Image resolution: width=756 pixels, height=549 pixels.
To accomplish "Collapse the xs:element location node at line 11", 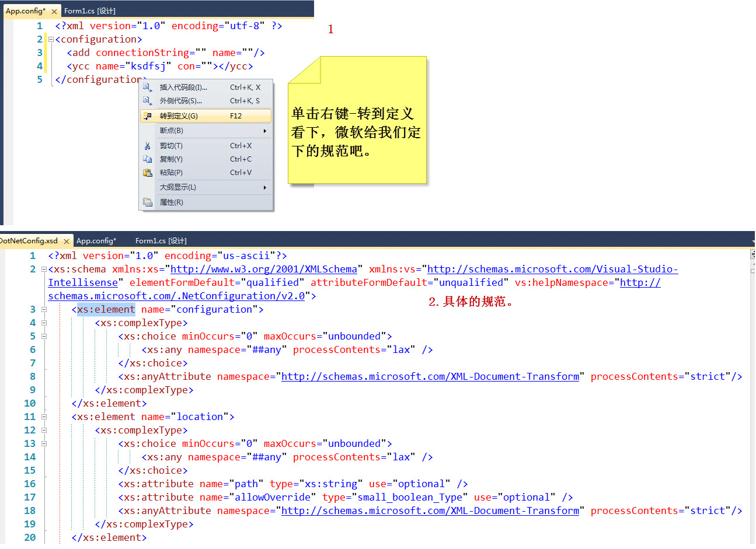I will point(44,417).
